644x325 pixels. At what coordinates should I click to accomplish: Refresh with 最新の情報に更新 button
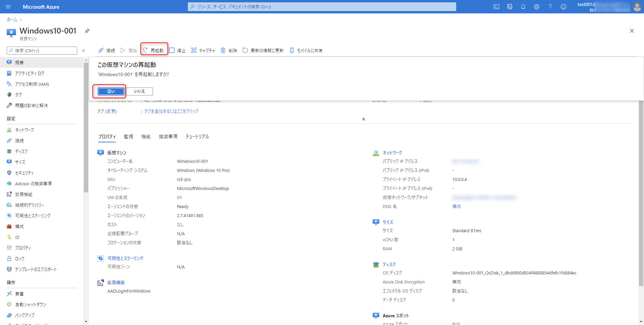pos(263,51)
